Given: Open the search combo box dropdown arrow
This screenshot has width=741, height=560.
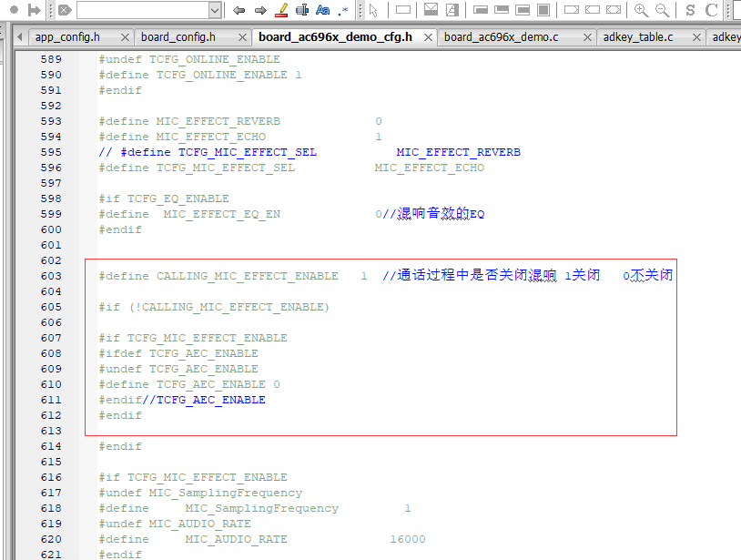Looking at the screenshot, I should click(x=215, y=10).
